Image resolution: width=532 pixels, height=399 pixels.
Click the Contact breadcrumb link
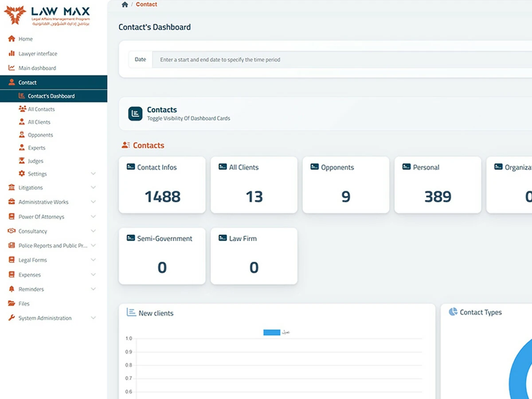click(146, 4)
